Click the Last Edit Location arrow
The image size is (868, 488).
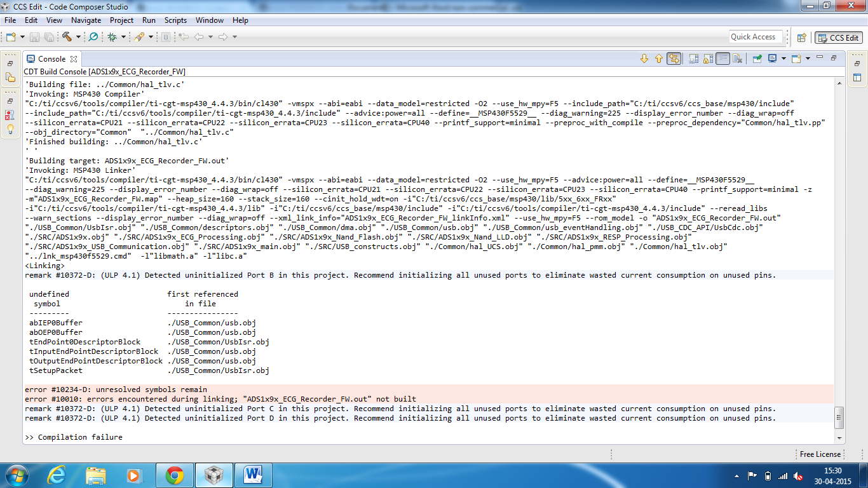184,37
